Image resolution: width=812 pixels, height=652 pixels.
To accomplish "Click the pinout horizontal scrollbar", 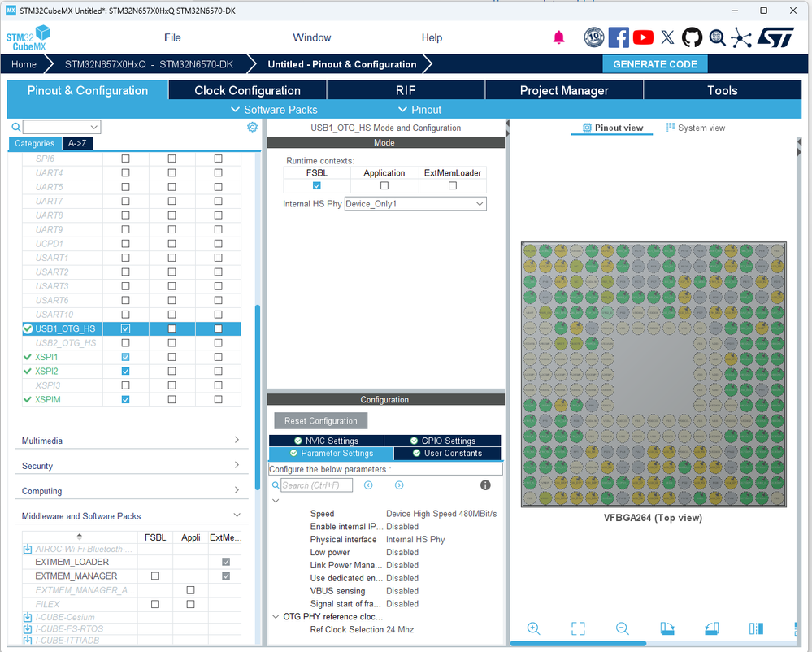I will pyautogui.click(x=578, y=644).
